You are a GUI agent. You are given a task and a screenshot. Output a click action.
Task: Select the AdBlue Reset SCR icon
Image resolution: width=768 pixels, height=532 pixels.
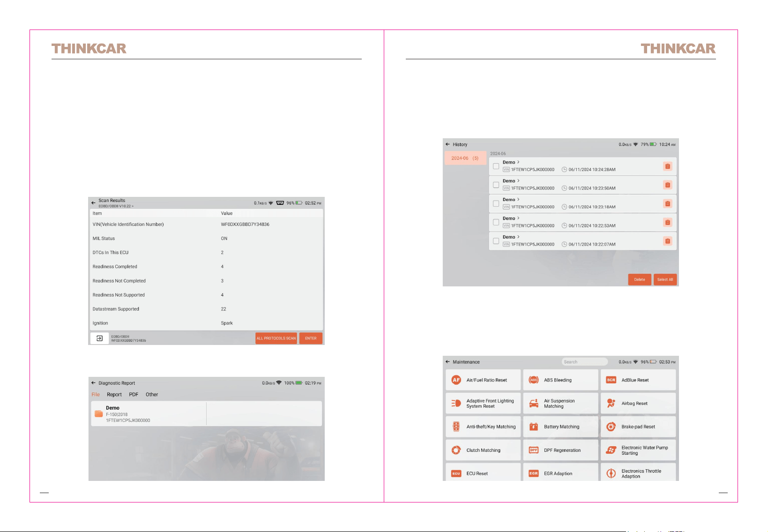[x=611, y=380]
